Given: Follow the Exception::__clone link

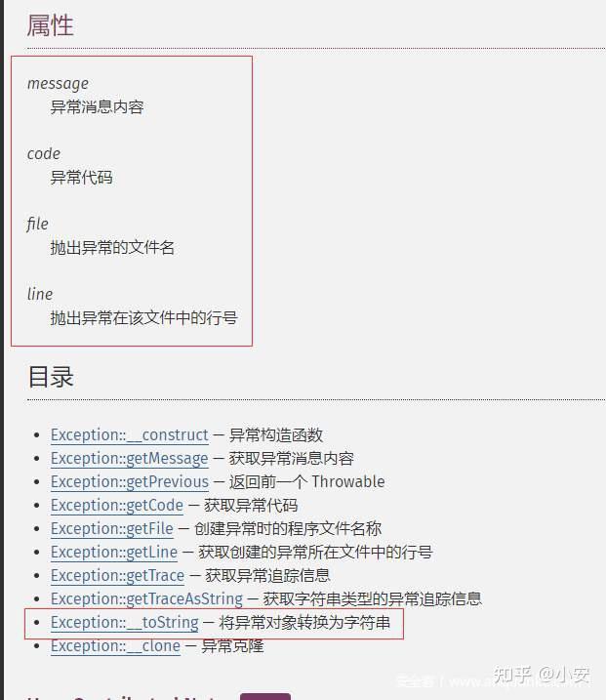Looking at the screenshot, I should pos(115,646).
